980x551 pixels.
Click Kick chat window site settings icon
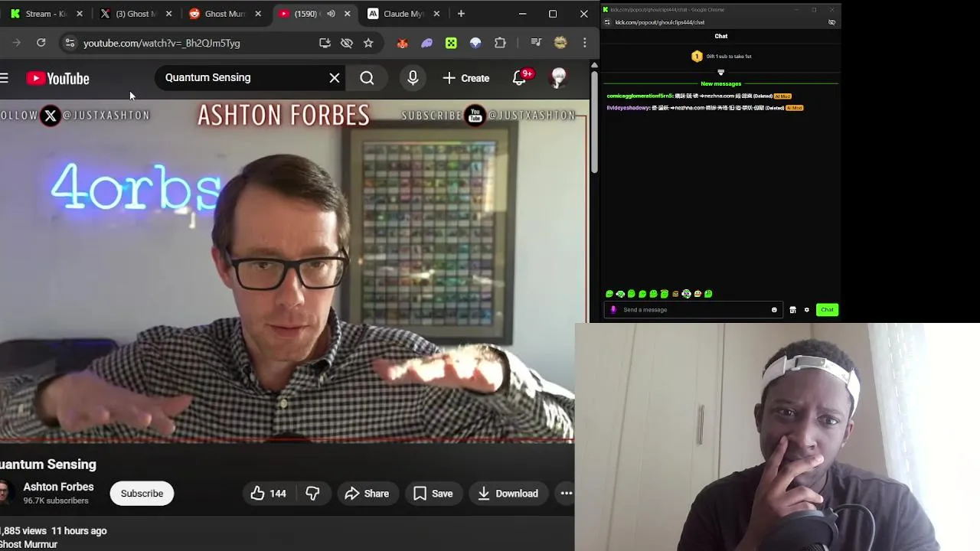pos(607,22)
